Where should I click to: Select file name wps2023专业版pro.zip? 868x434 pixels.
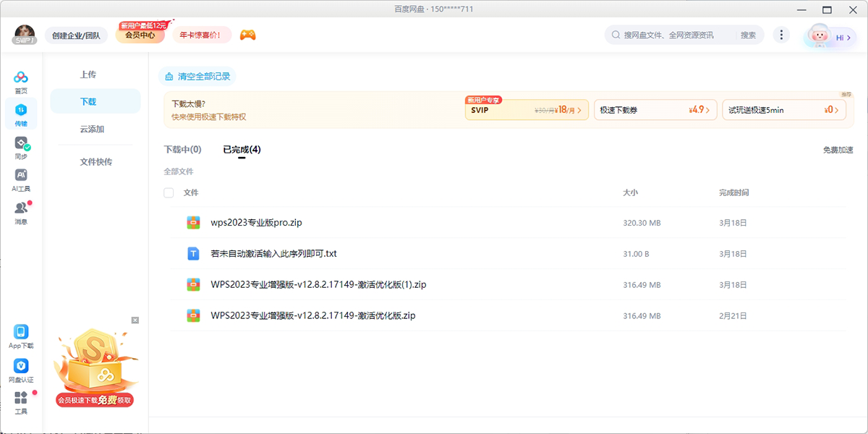[x=256, y=223]
